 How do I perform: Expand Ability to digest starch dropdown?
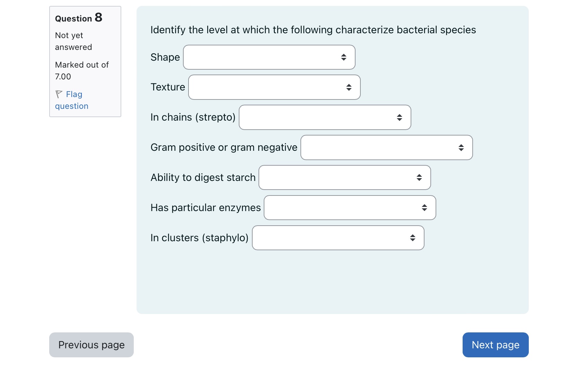tap(345, 177)
